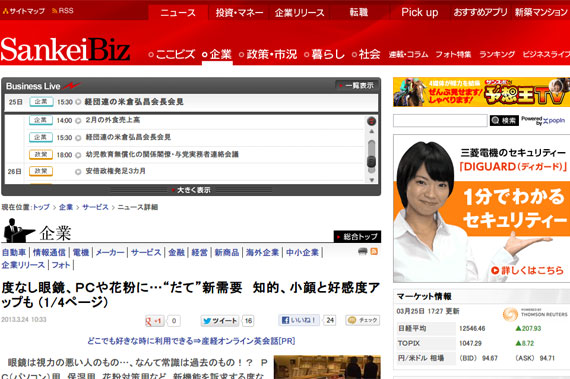Select the おすすめアプリ tab

pos(480,13)
